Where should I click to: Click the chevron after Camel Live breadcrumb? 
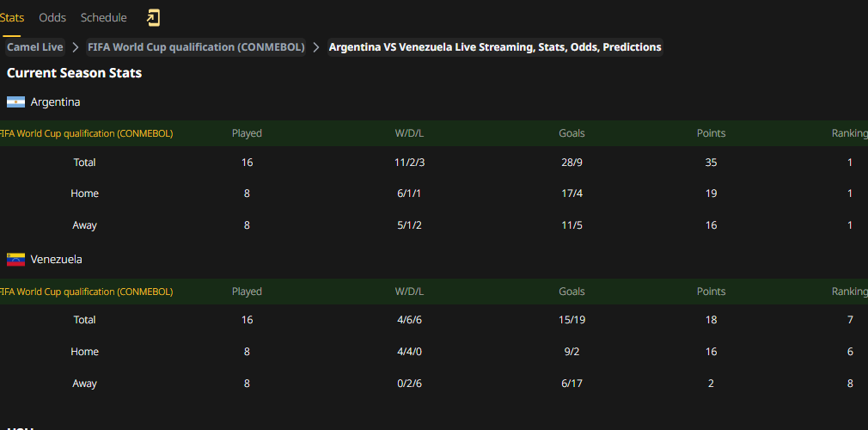click(76, 47)
